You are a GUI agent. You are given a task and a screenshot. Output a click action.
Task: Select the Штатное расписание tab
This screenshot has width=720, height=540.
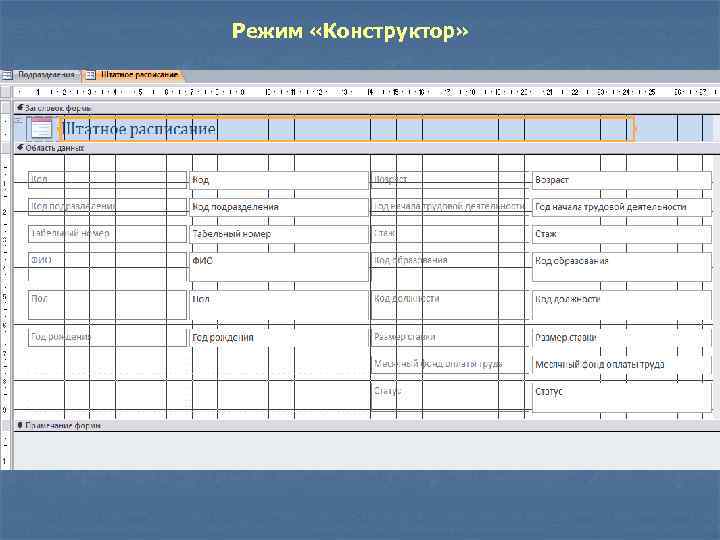134,75
